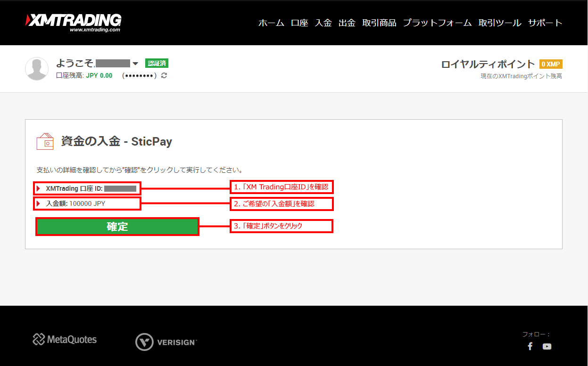Open the 入金 menu item

pyautogui.click(x=323, y=23)
